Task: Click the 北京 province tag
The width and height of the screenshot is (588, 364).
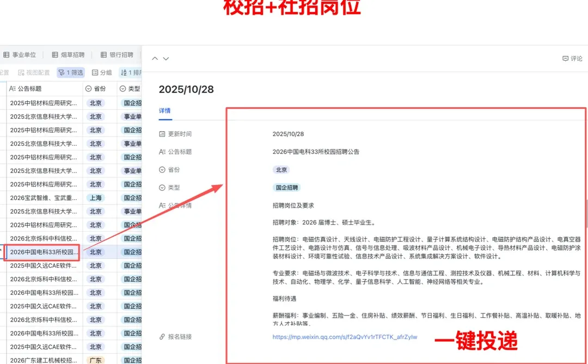Action: tap(281, 169)
